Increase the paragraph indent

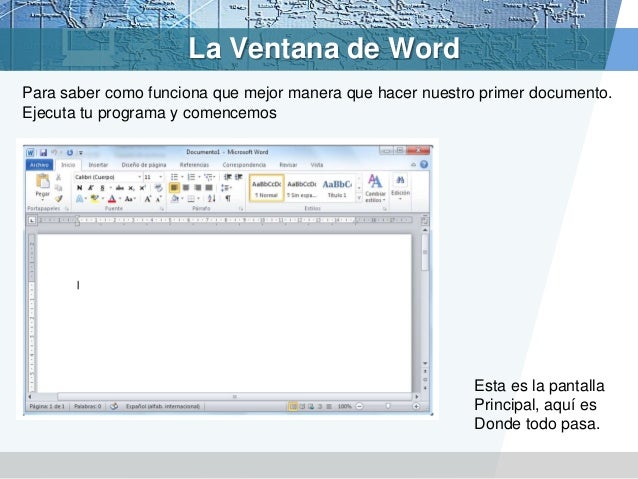coord(239,177)
